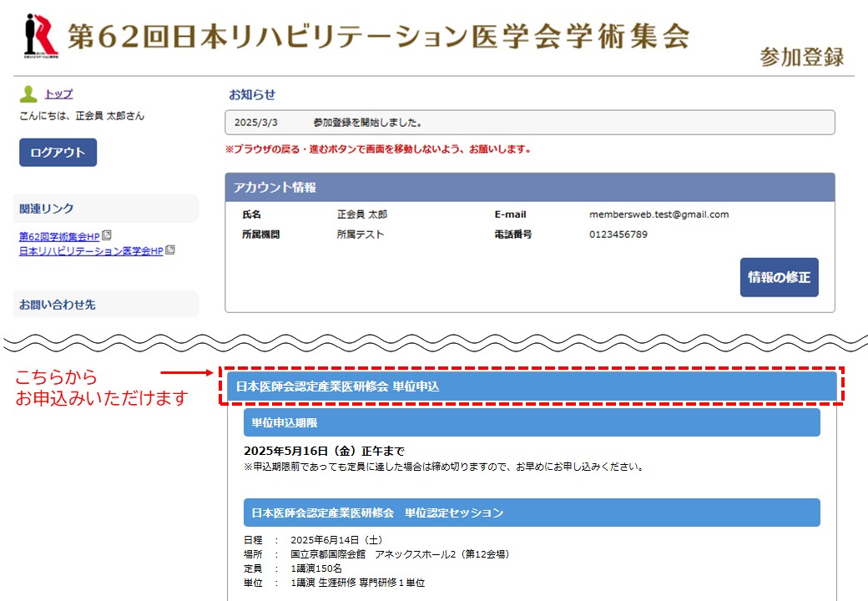Screen dimensions: 868x601
Task: Click the affiliation value 所属テスト
Action: click(x=360, y=235)
